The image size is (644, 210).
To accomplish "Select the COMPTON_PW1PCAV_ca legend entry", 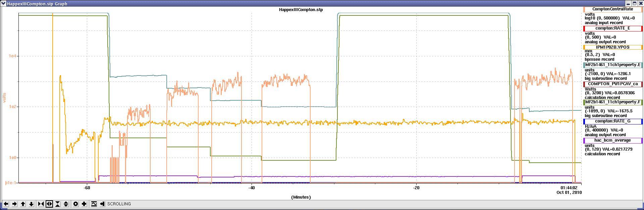I will [613, 84].
